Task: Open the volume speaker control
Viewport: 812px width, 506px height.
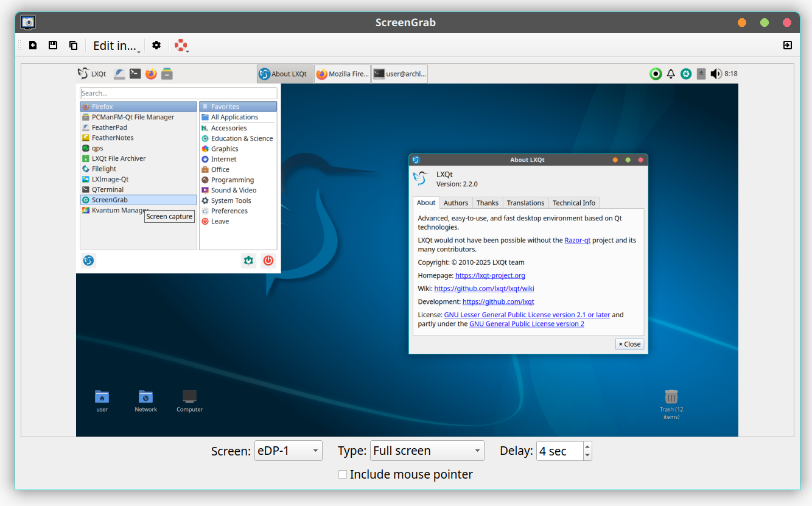Action: pyautogui.click(x=716, y=74)
